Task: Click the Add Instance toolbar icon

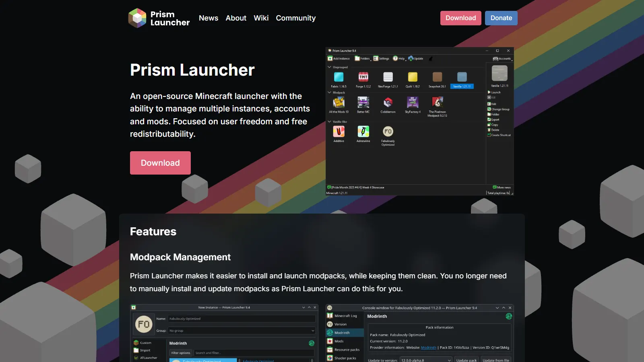Action: pos(330,58)
